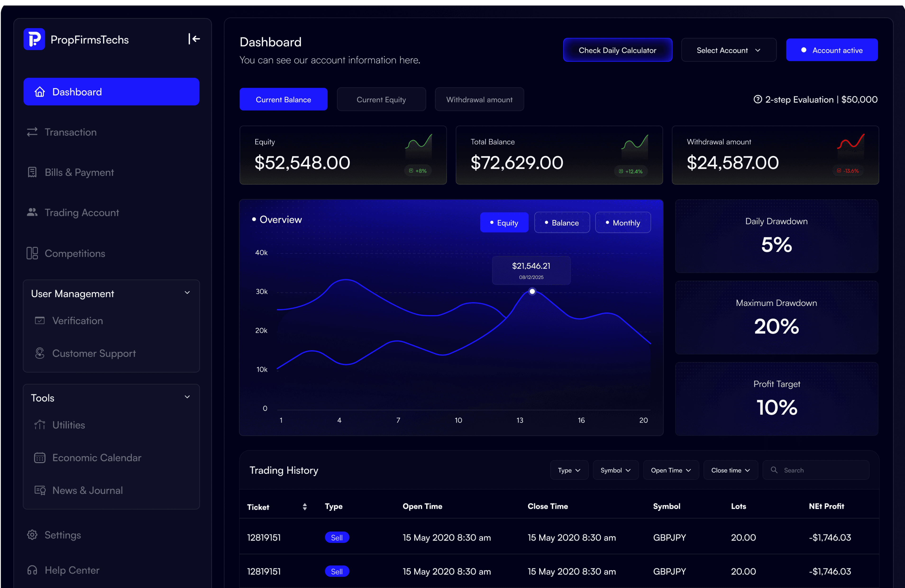
Task: Click the Check Daily Calculator button
Action: (x=617, y=50)
